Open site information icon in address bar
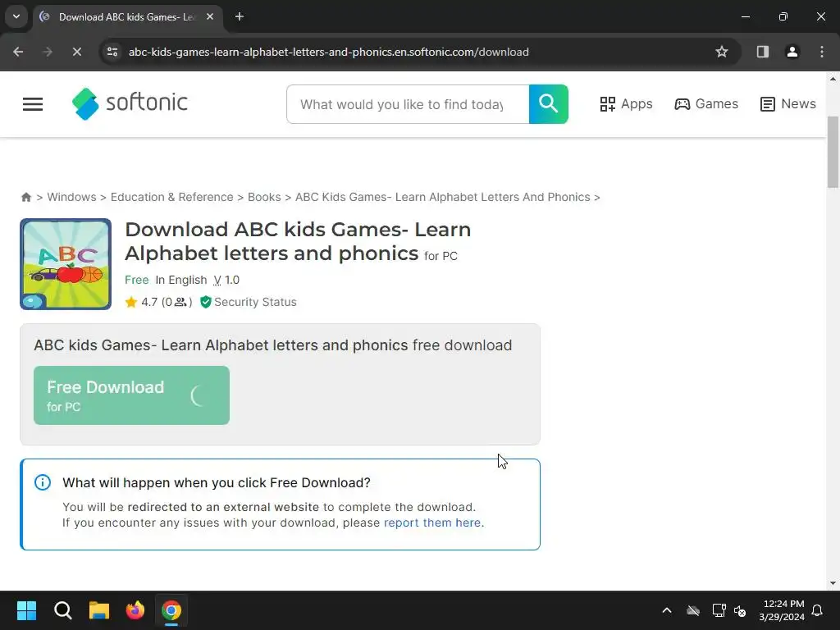 coord(112,52)
